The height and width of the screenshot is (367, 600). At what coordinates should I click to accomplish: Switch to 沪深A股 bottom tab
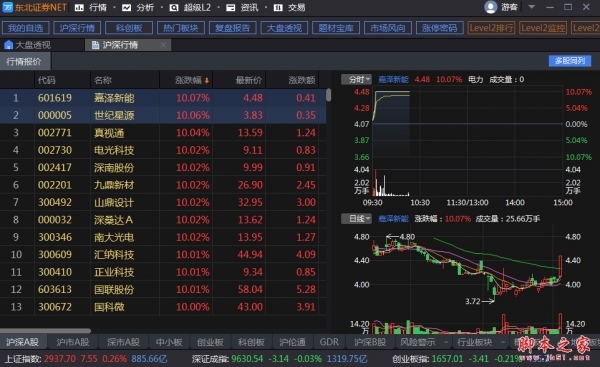[23, 342]
